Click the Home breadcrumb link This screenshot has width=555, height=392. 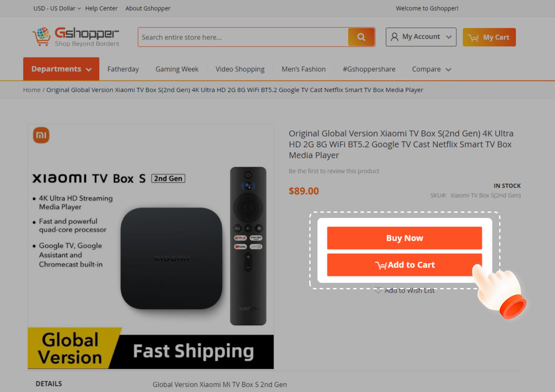(x=32, y=90)
